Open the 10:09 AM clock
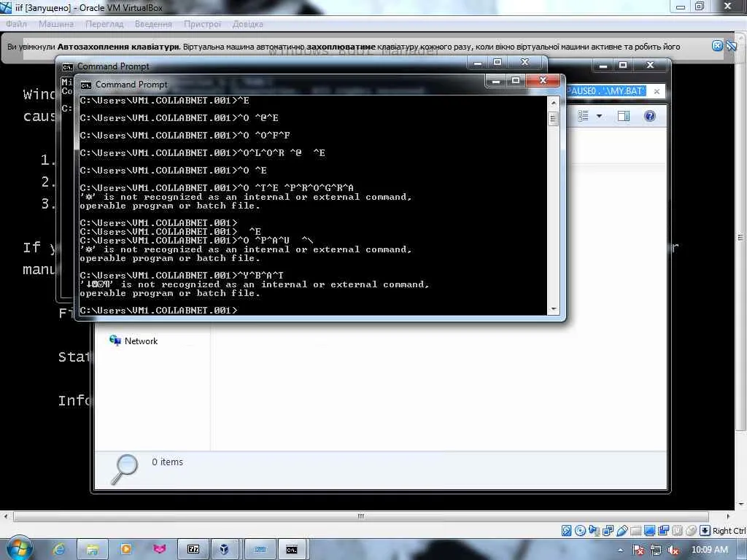 709,550
